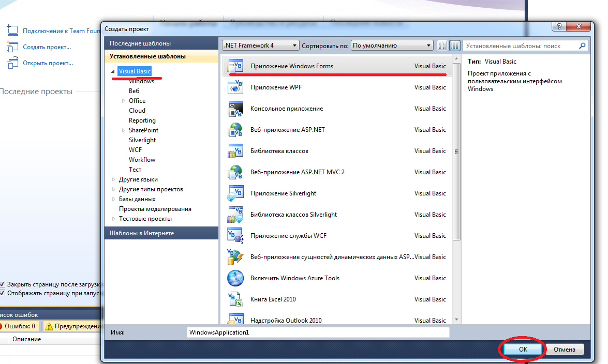This screenshot has width=608, height=364.
Task: Click the Console application template icon
Action: 235,109
